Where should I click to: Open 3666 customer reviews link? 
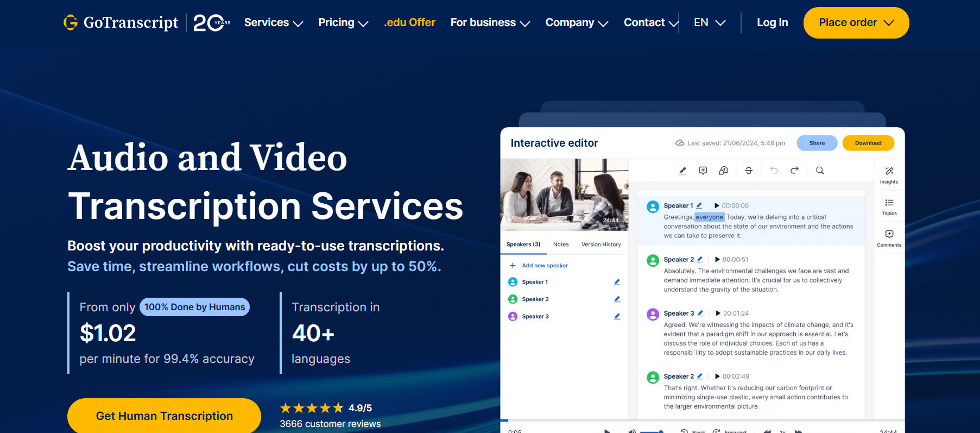tap(330, 424)
